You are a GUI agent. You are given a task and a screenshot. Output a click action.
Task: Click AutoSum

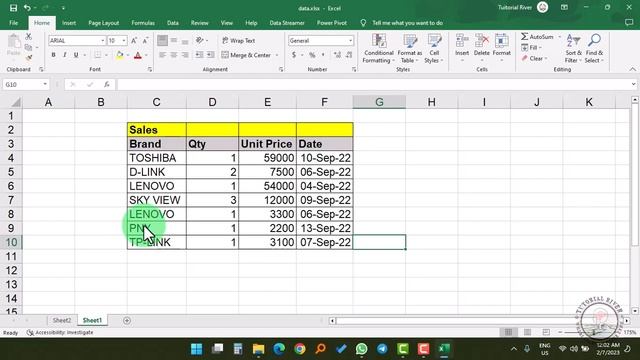click(537, 37)
